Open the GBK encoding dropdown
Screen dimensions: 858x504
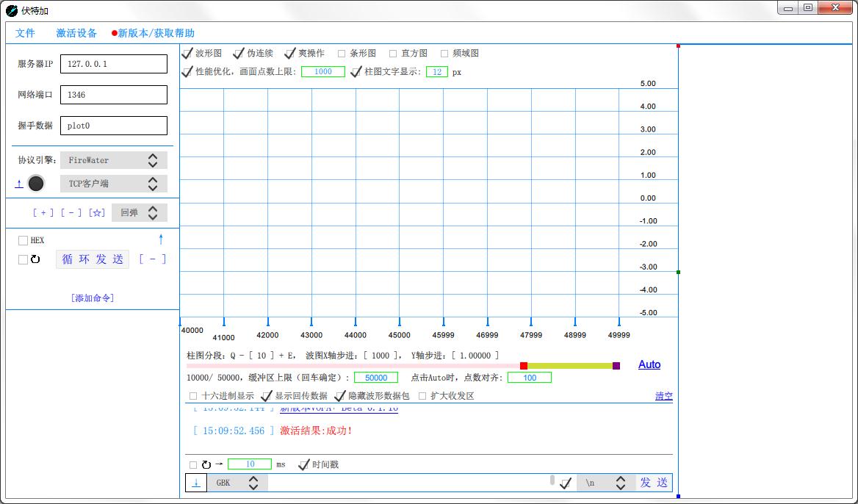point(237,483)
